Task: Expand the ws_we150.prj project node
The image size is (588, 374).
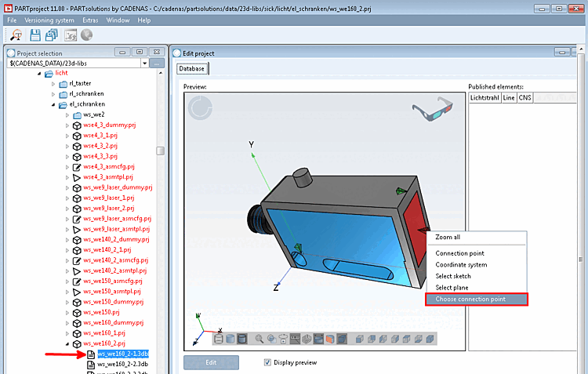Action: pos(67,313)
